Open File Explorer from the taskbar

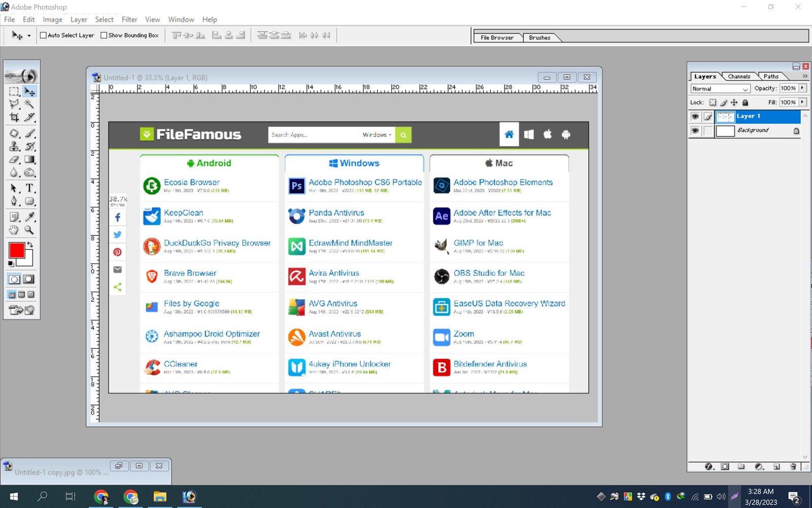[x=160, y=496]
